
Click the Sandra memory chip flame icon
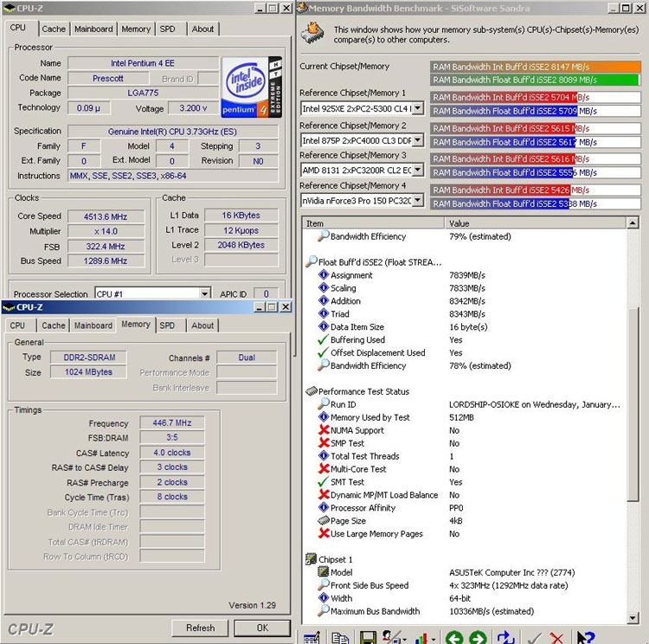coord(313,34)
